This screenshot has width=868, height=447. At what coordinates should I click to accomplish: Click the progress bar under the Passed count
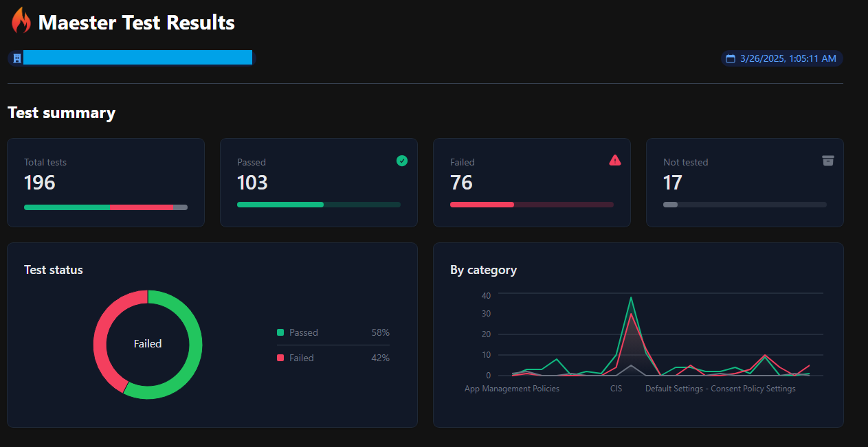[318, 204]
